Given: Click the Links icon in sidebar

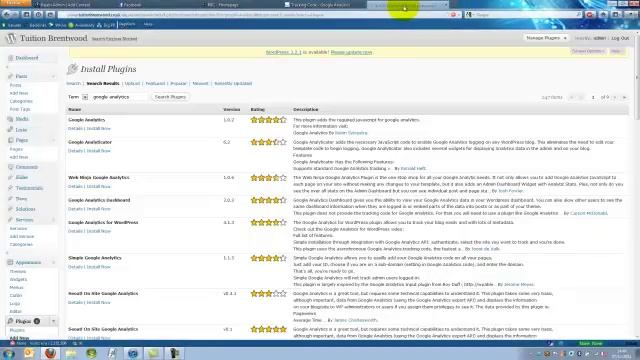Looking at the screenshot, I should (x=11, y=130).
